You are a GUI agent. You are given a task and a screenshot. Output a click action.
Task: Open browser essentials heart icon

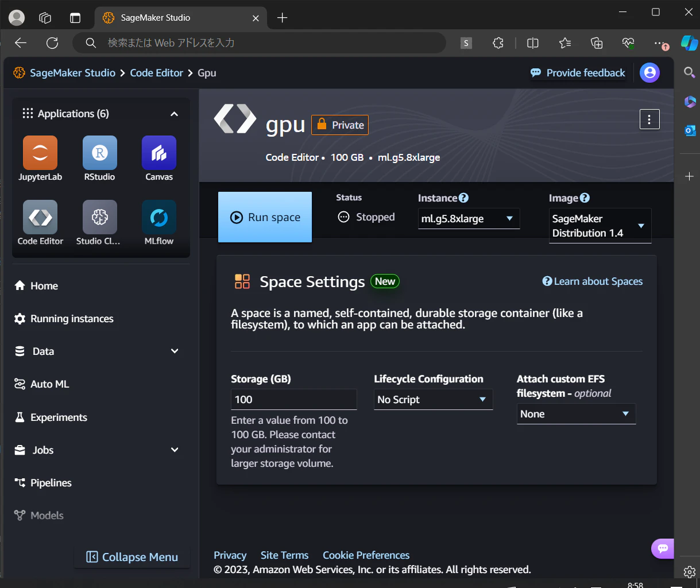628,43
